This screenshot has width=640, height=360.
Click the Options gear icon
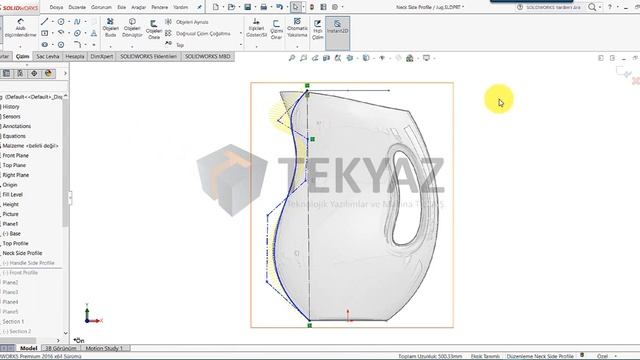[335, 7]
